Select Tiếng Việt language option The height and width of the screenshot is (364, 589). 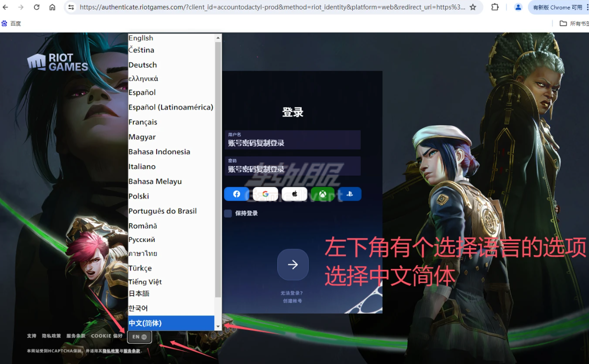tap(171, 282)
